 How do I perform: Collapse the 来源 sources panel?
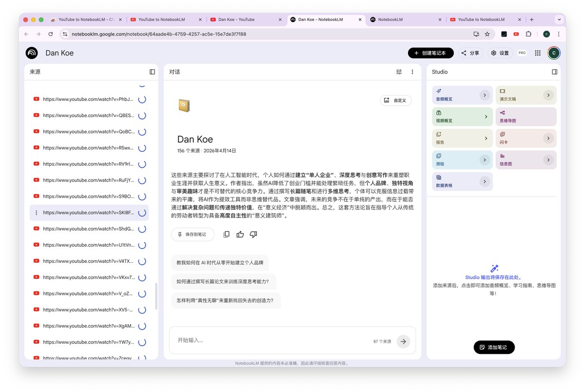click(152, 71)
